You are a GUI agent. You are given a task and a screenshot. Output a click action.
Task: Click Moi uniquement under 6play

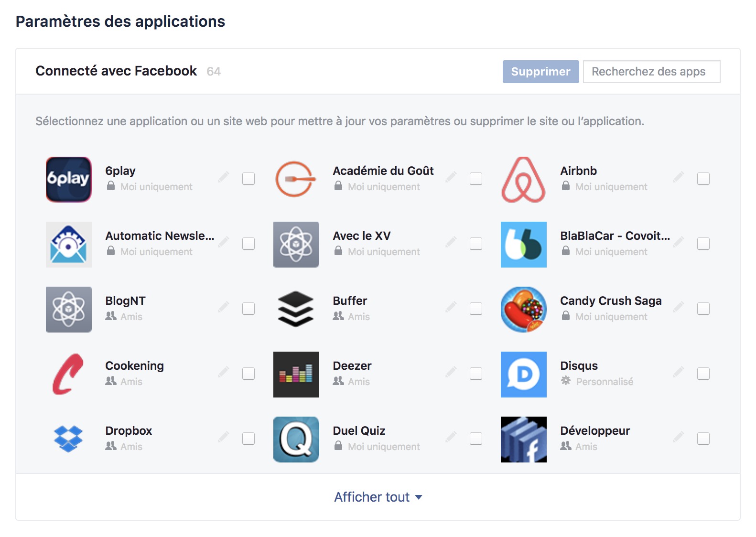click(156, 187)
